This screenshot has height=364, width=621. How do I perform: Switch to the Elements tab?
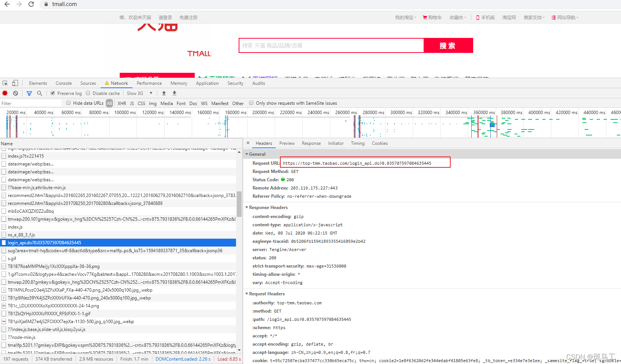pyautogui.click(x=38, y=83)
